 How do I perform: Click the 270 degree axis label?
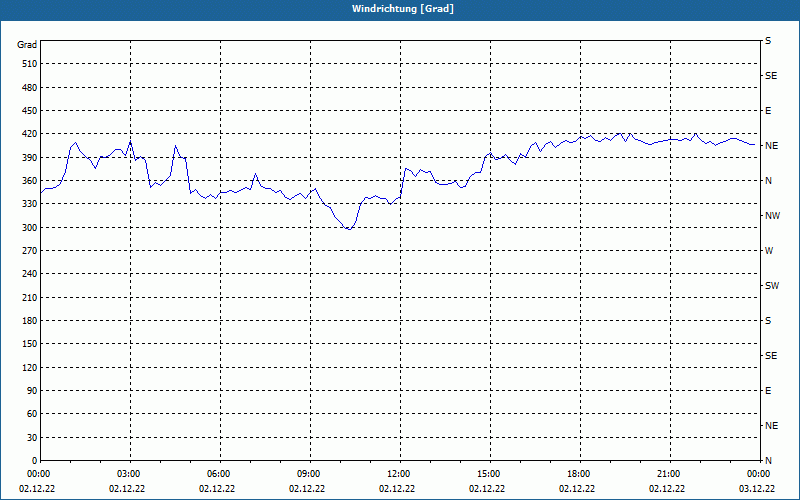29,251
